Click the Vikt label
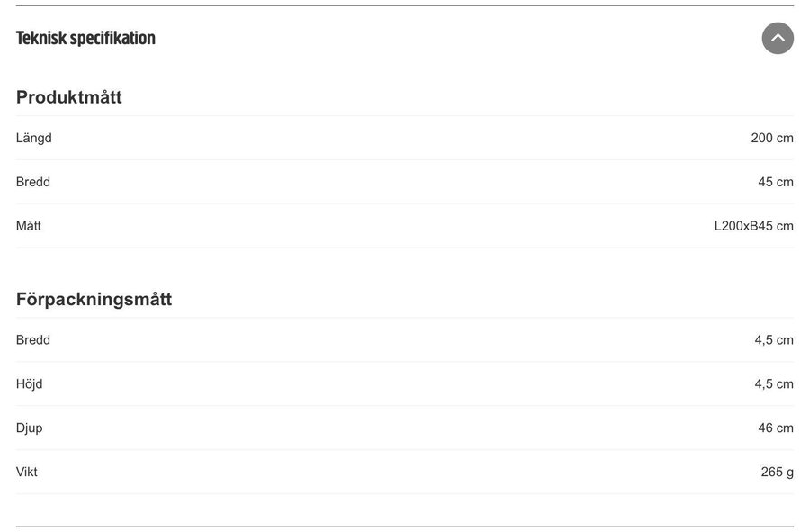Image resolution: width=810 pixels, height=532 pixels. point(27,472)
